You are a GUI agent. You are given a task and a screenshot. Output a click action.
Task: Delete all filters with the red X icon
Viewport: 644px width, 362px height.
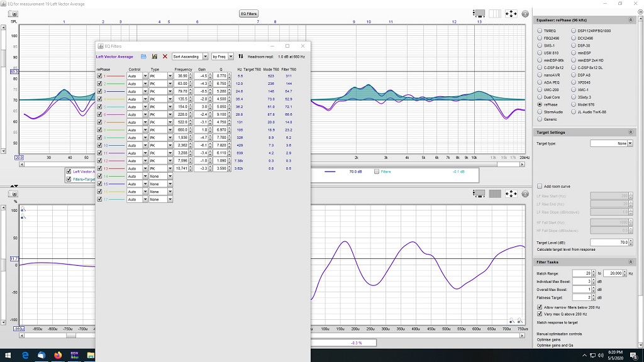165,57
